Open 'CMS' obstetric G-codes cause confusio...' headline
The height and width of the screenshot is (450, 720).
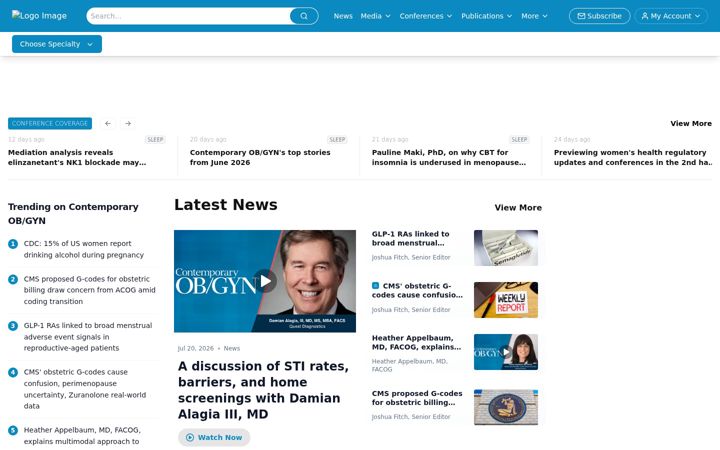pyautogui.click(x=417, y=291)
